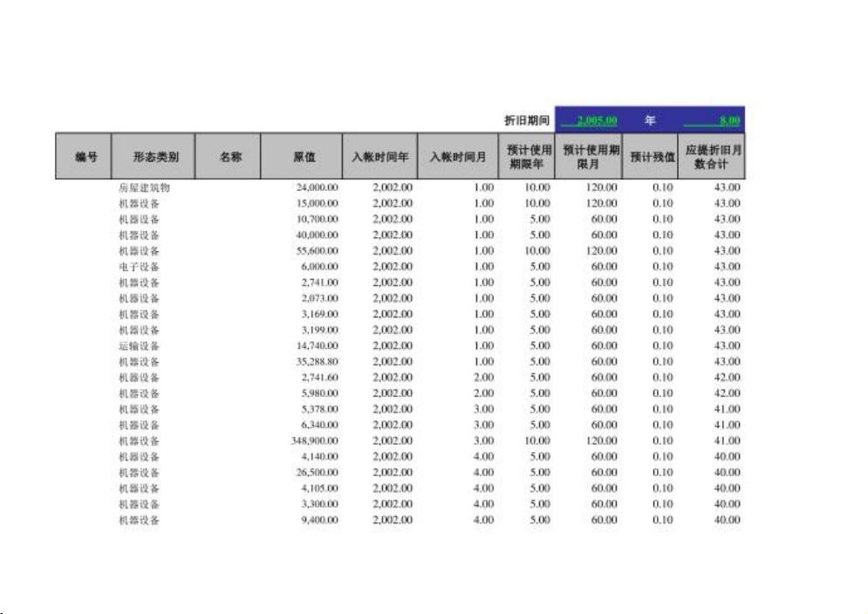Viewport: 868px width, 614px height.
Task: Click the 名称 column header
Action: coord(228,156)
